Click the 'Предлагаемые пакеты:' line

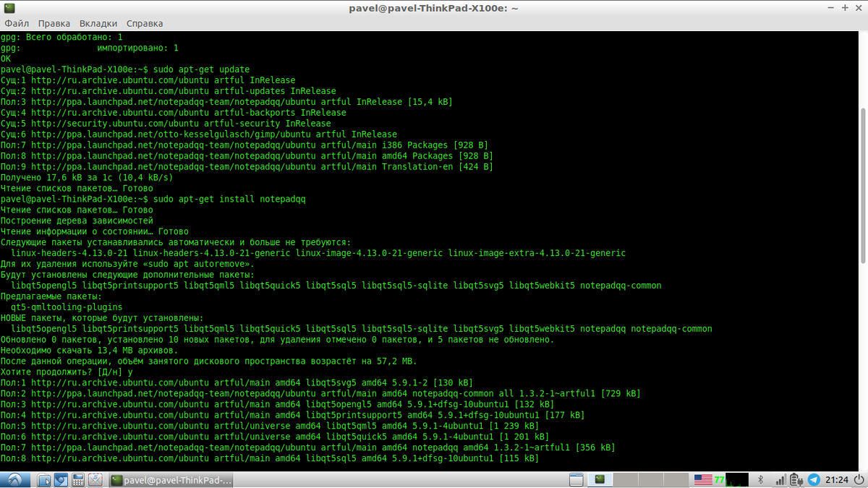point(51,296)
